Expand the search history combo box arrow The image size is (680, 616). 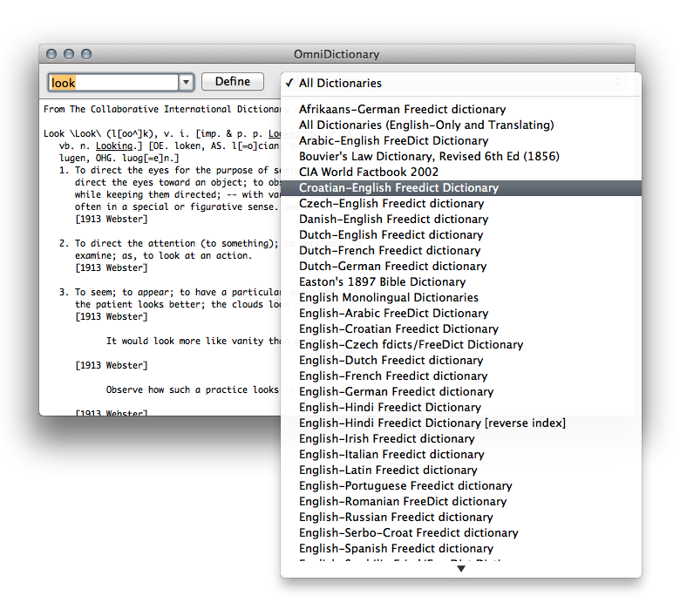point(186,83)
